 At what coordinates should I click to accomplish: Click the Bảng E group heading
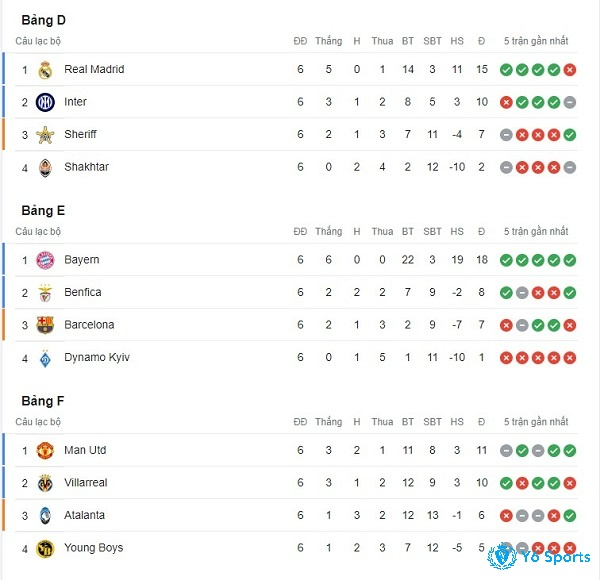[x=43, y=211]
